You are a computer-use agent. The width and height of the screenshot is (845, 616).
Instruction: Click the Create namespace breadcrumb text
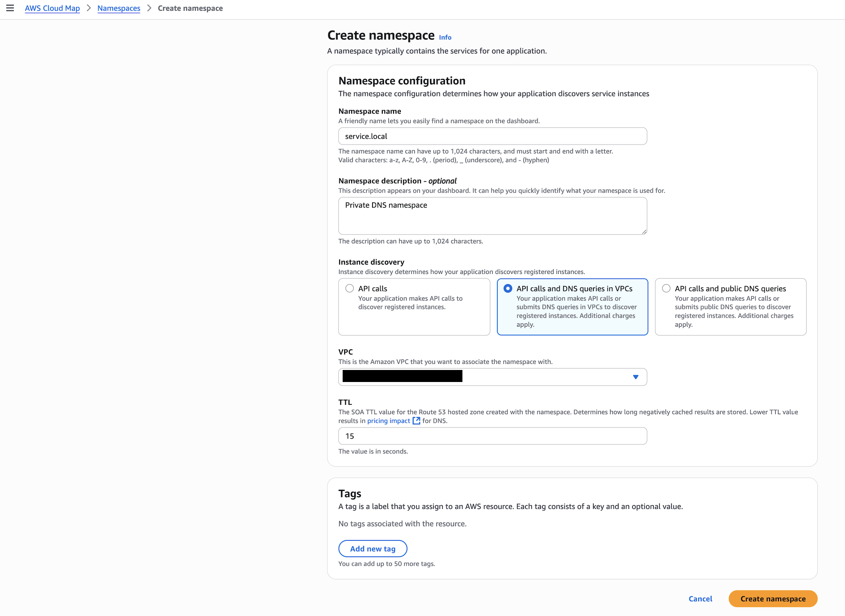190,8
